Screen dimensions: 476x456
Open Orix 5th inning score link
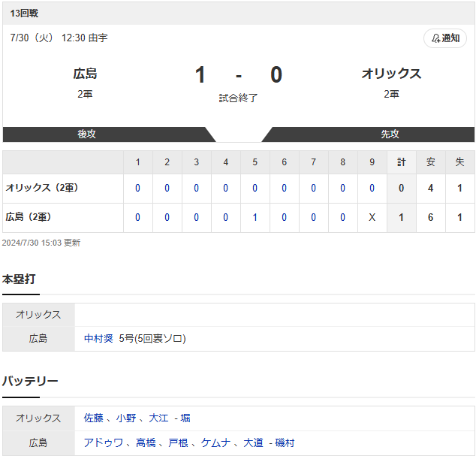click(255, 189)
